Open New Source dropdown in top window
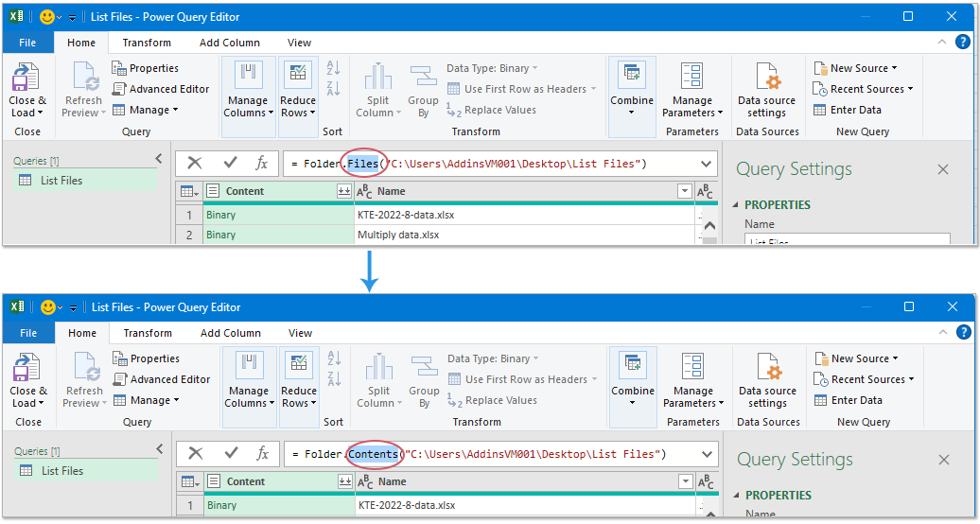Viewport: 980px width, 524px height. [855, 68]
